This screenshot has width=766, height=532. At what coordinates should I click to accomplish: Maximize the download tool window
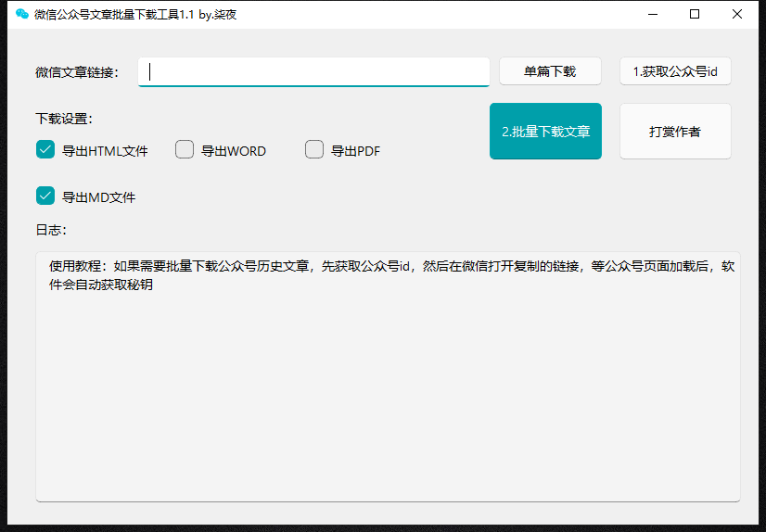(695, 14)
